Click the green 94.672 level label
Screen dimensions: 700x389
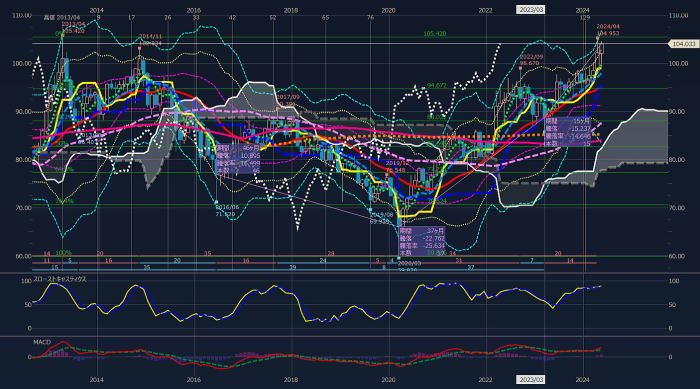click(x=437, y=85)
